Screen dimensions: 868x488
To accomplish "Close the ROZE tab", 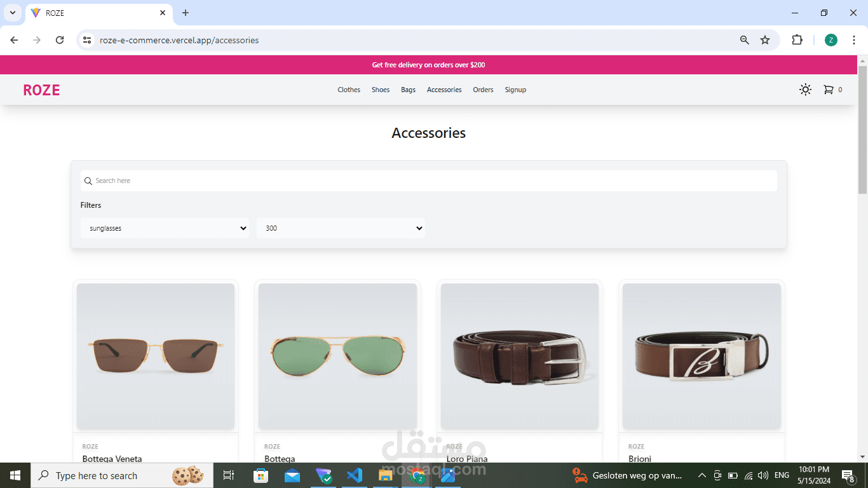I will pyautogui.click(x=163, y=13).
